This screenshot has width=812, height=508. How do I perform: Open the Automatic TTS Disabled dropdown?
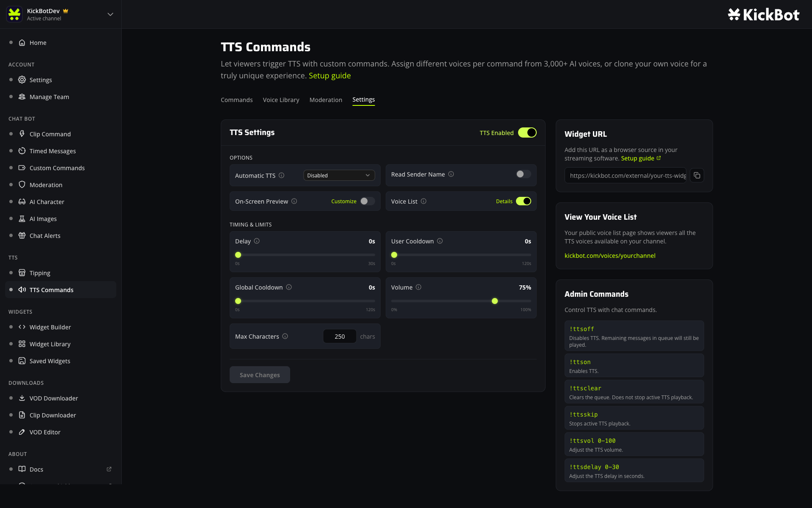[x=339, y=175]
